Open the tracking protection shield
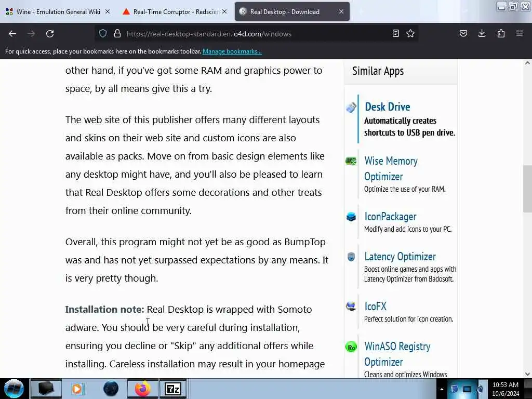Screen dimensions: 532x399 coord(103,34)
